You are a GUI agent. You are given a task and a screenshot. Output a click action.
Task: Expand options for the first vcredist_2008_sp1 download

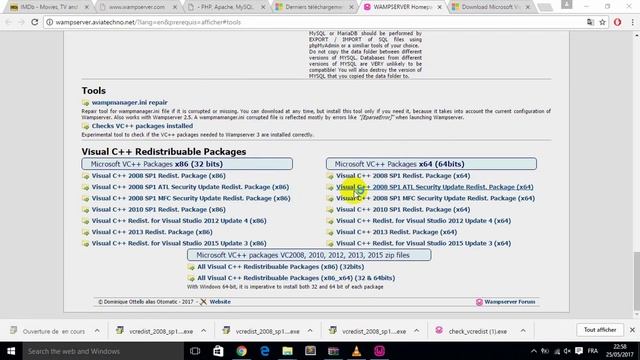(x=204, y=331)
